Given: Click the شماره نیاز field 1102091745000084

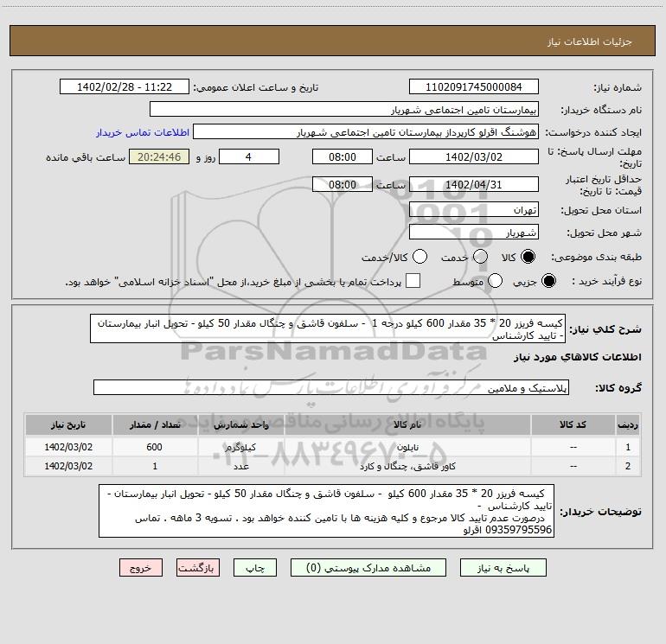Looking at the screenshot, I should (474, 86).
